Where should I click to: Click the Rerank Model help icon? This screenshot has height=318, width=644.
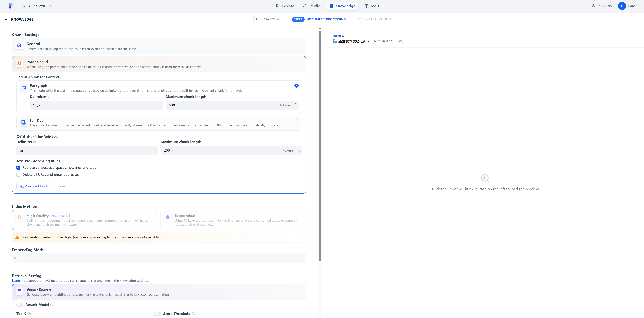click(x=52, y=305)
